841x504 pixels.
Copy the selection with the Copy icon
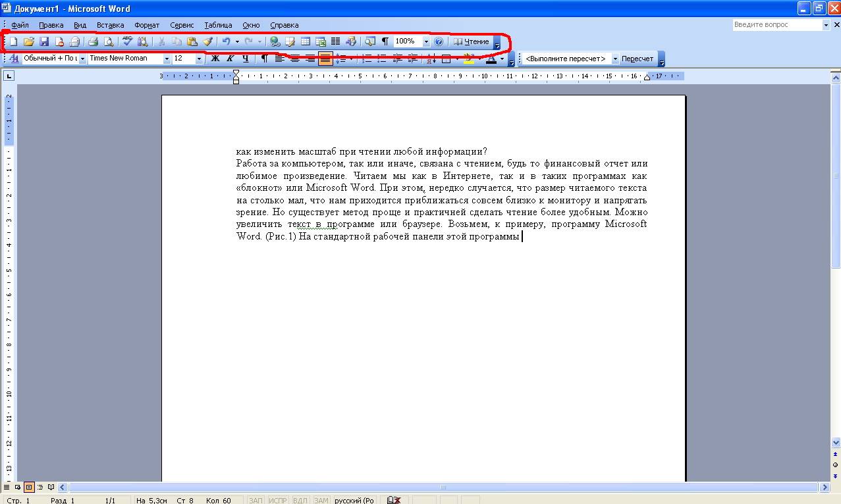(176, 41)
